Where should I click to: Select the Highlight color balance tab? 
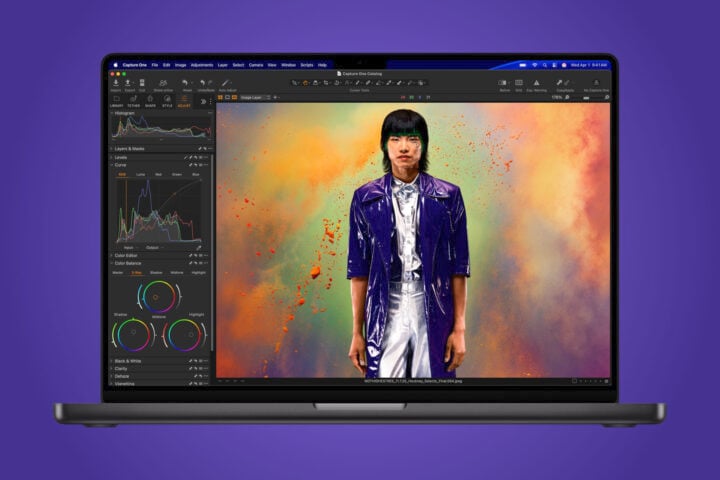(198, 273)
